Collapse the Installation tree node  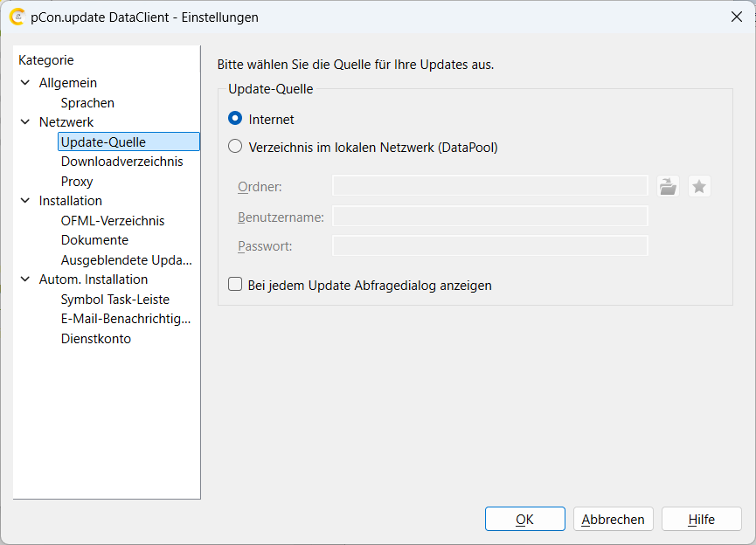(25, 201)
